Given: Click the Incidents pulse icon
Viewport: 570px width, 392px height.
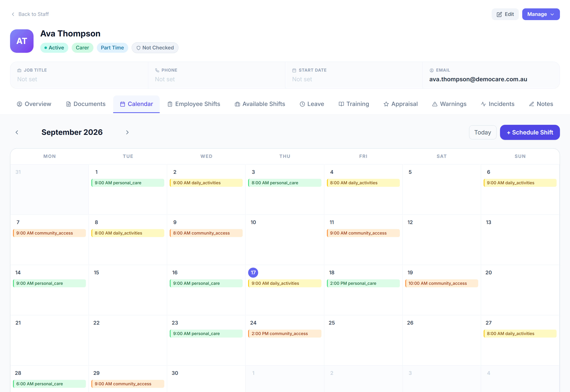Looking at the screenshot, I should (x=483, y=104).
